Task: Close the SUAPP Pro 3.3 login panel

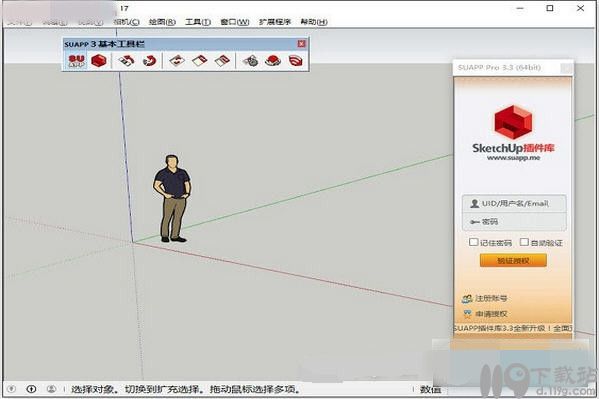Action: click(567, 68)
